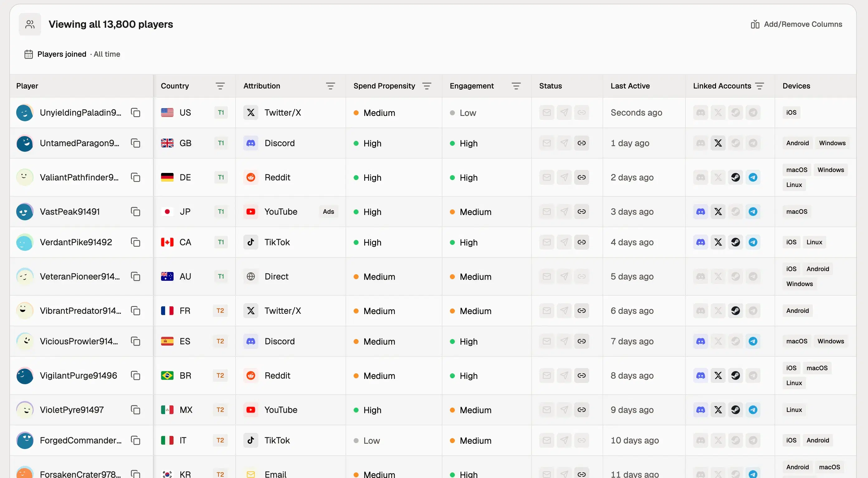The height and width of the screenshot is (478, 868).
Task: Click Discord linked account in VastPeak91491 row
Action: pos(700,212)
